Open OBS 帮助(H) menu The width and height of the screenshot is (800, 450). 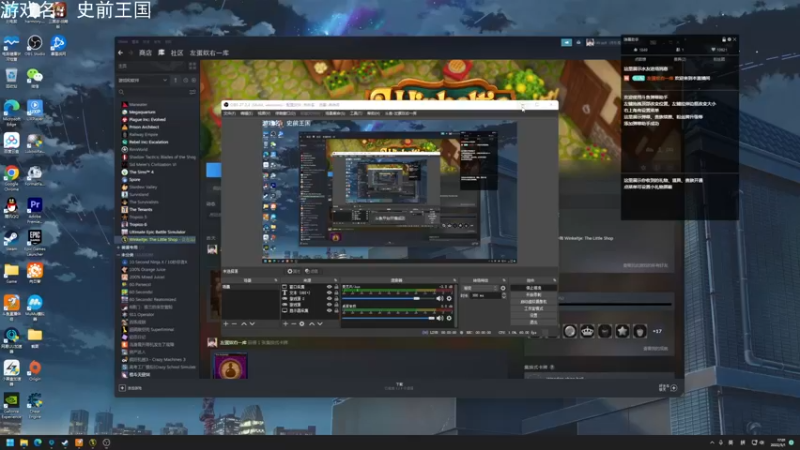373,113
